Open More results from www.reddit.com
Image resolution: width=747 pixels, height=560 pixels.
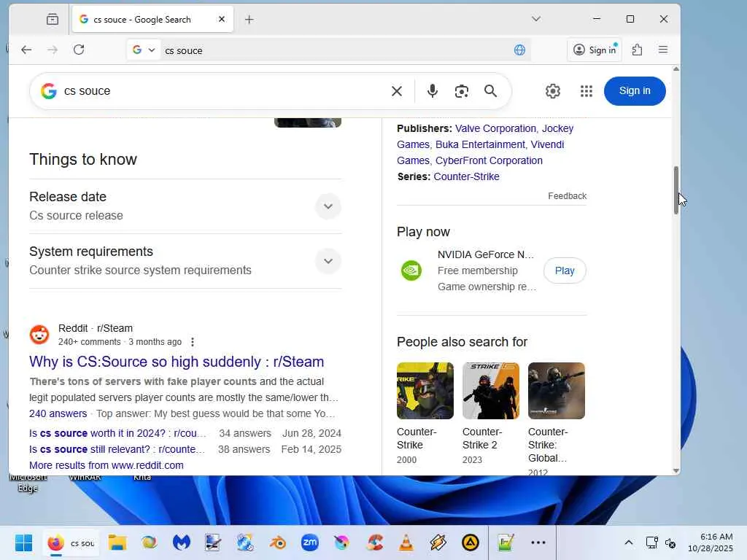click(x=107, y=465)
